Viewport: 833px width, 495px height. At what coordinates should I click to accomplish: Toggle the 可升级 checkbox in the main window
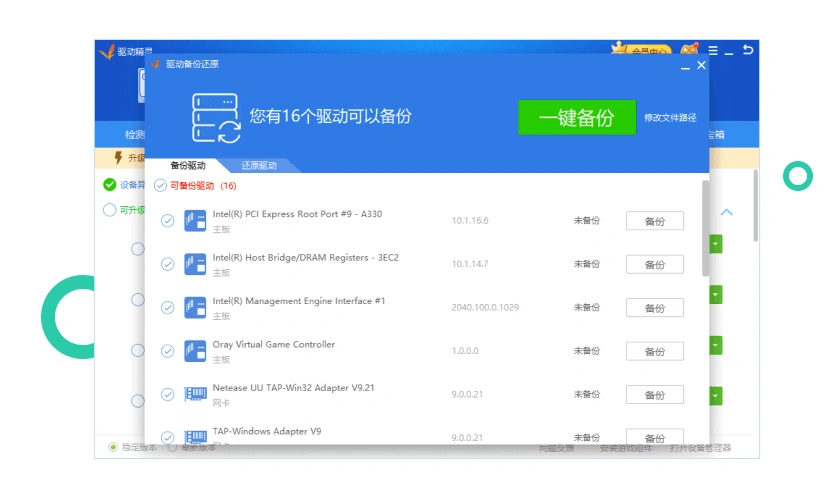[109, 210]
